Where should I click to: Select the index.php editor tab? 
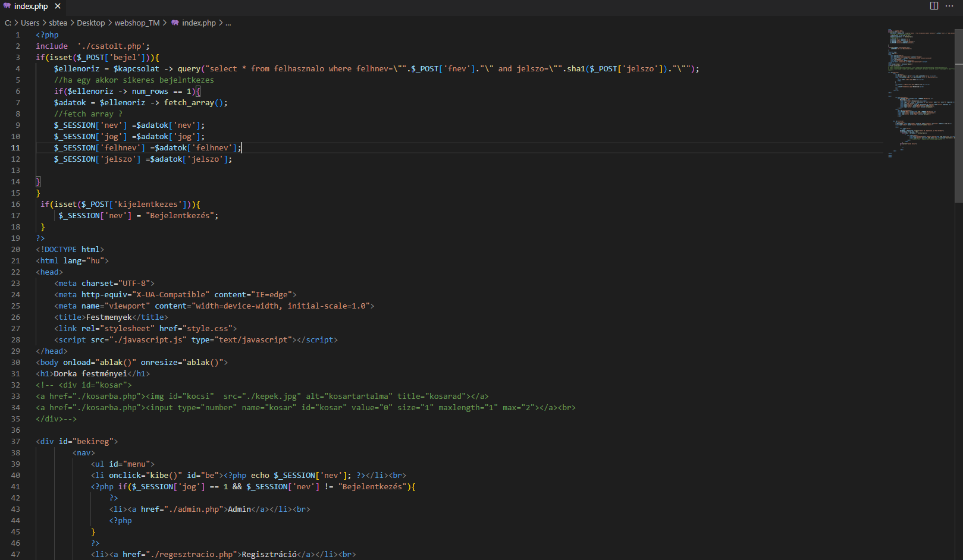[33, 7]
